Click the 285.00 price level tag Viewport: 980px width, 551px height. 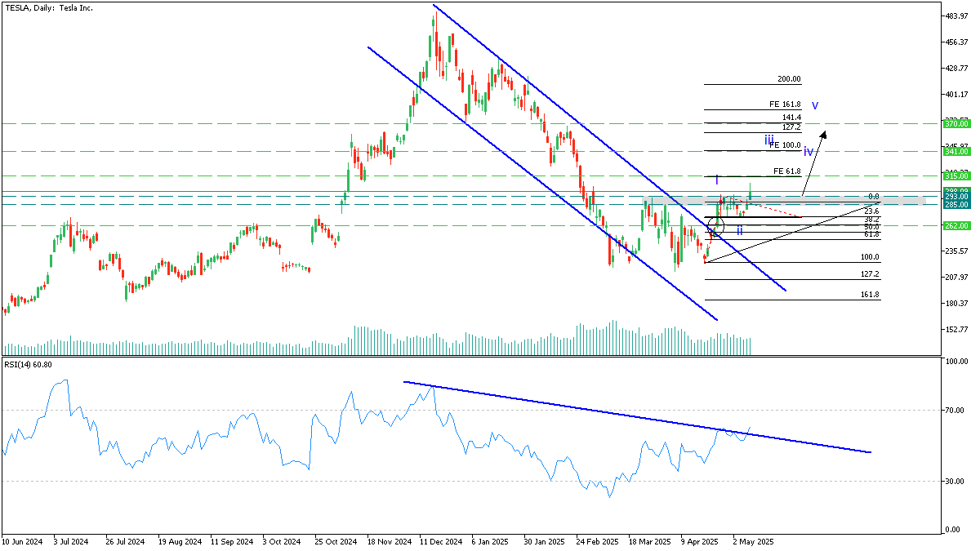[x=957, y=204]
